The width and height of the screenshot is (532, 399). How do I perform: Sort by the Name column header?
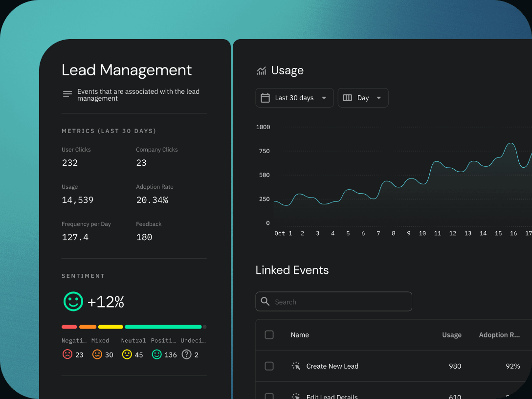point(300,335)
